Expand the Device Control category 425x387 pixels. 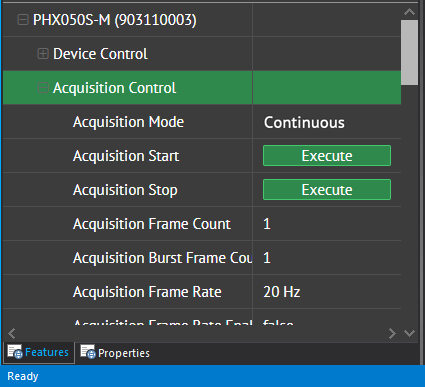tap(43, 54)
